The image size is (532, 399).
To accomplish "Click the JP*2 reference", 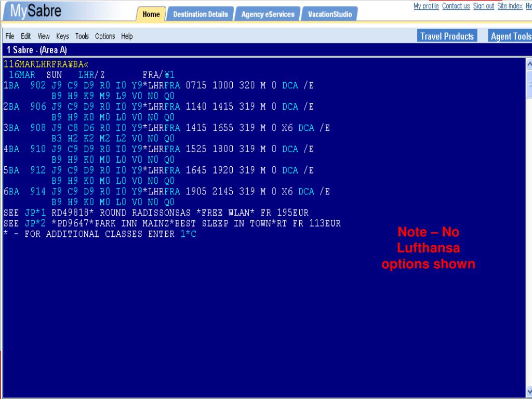I will coord(35,223).
